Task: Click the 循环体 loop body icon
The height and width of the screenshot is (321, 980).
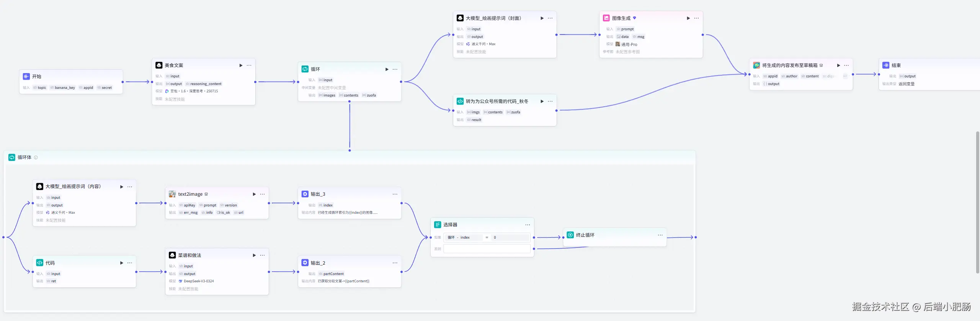Action: coord(12,157)
